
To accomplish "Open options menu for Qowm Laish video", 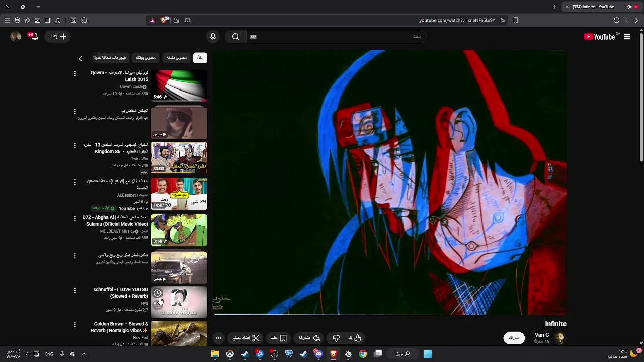I will (75, 74).
